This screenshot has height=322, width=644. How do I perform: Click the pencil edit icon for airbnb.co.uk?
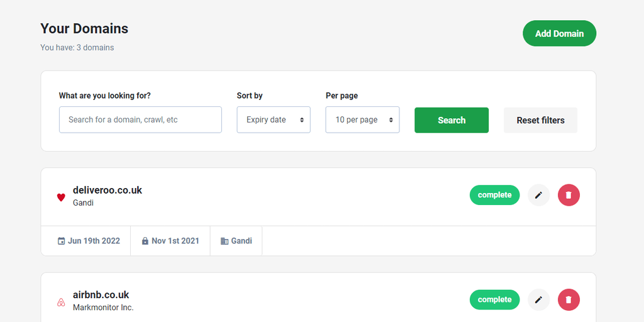click(x=538, y=300)
